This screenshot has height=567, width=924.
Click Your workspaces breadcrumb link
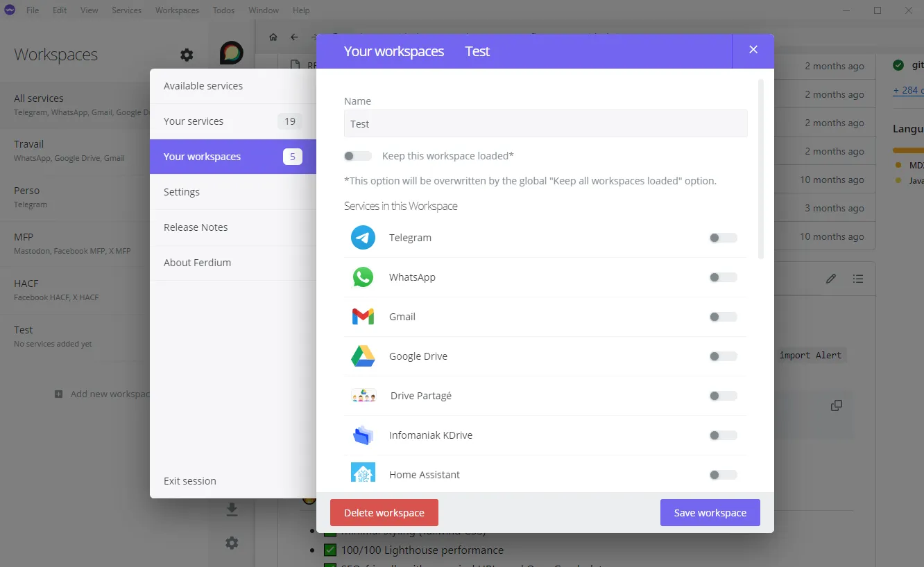click(x=394, y=51)
